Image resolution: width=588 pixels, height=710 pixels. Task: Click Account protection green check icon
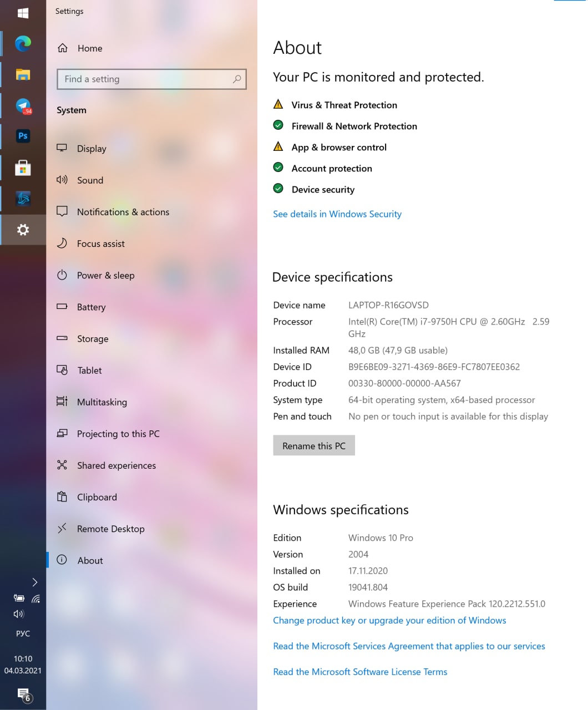click(278, 168)
